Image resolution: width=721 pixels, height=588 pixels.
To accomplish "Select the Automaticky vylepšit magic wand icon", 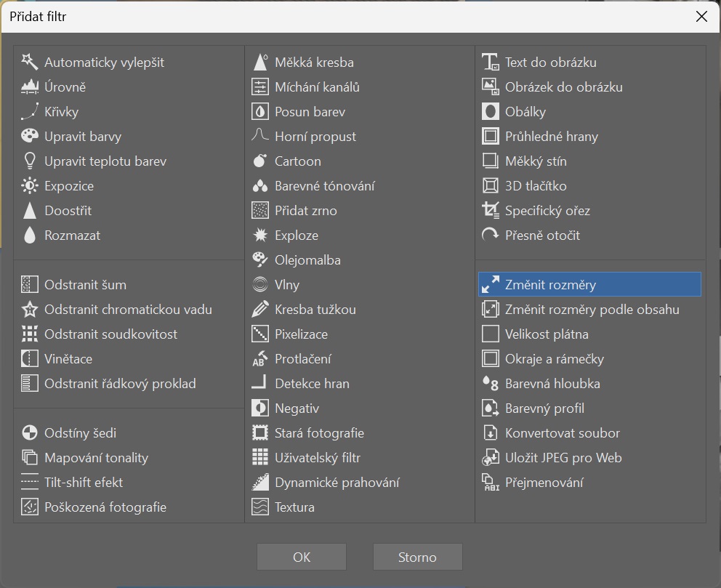I will point(29,62).
